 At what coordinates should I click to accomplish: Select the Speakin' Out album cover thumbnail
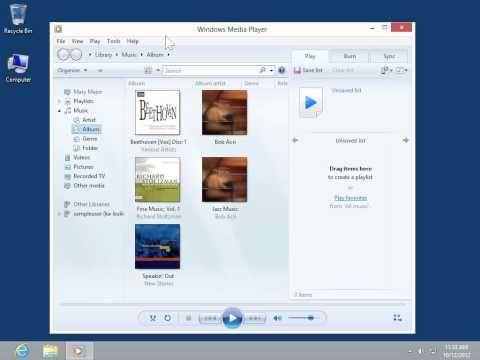[158, 247]
